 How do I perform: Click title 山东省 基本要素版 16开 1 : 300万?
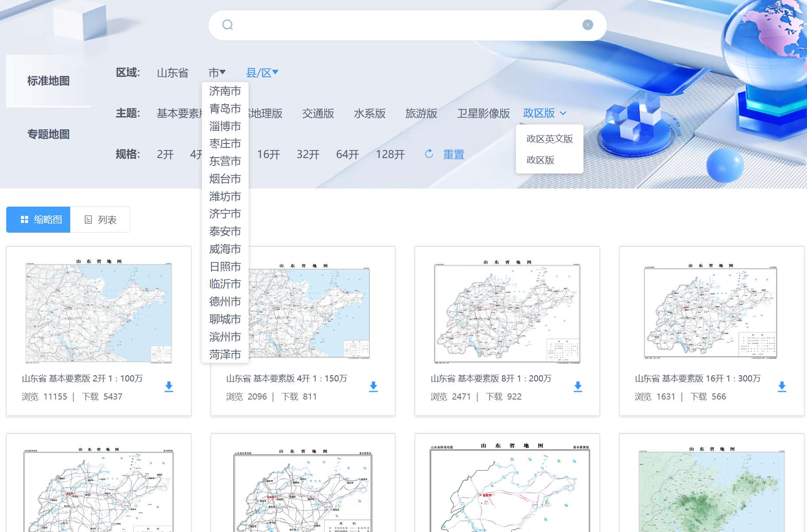coord(697,378)
